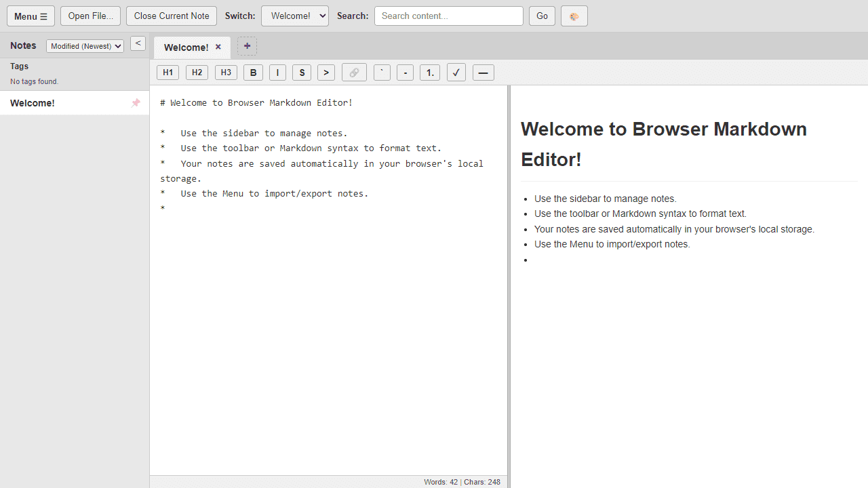Click the Tags heading in sidebar

[x=19, y=66]
